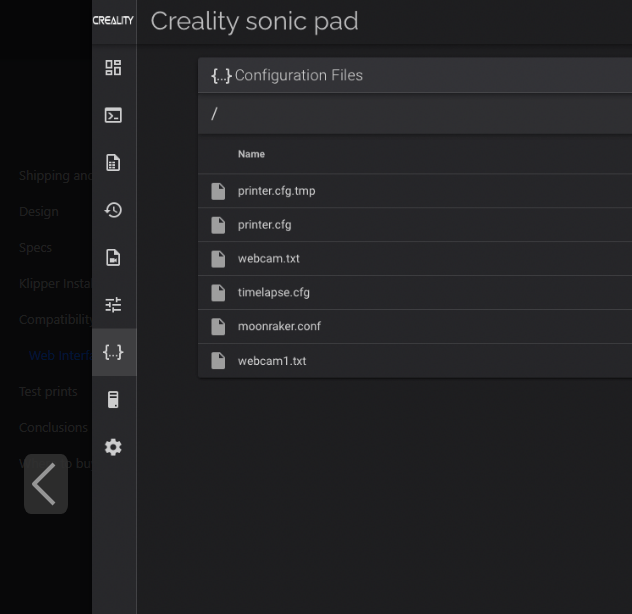Go to Web Interface section link
Image resolution: width=632 pixels, height=614 pixels.
[x=60, y=356]
